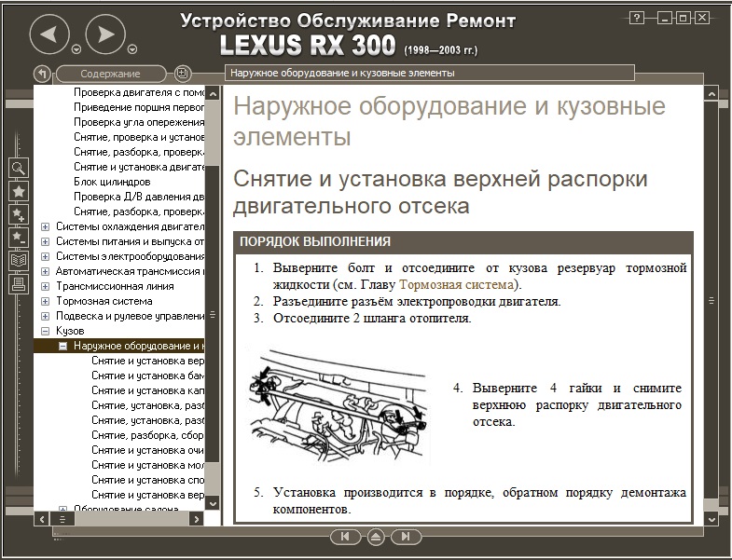Expand Автоматическая трансмиссия node
732x560 pixels.
coord(46,271)
